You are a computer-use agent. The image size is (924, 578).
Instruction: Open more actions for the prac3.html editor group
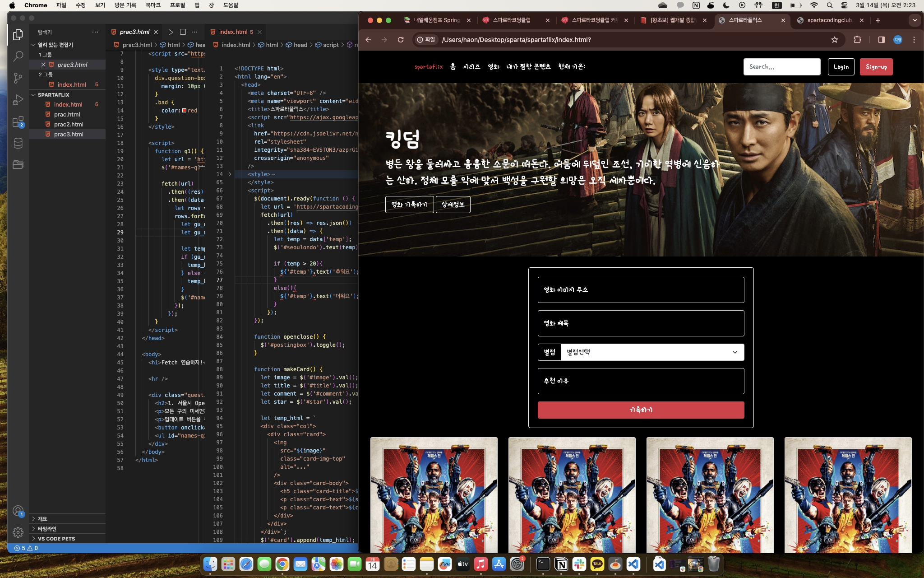point(194,32)
